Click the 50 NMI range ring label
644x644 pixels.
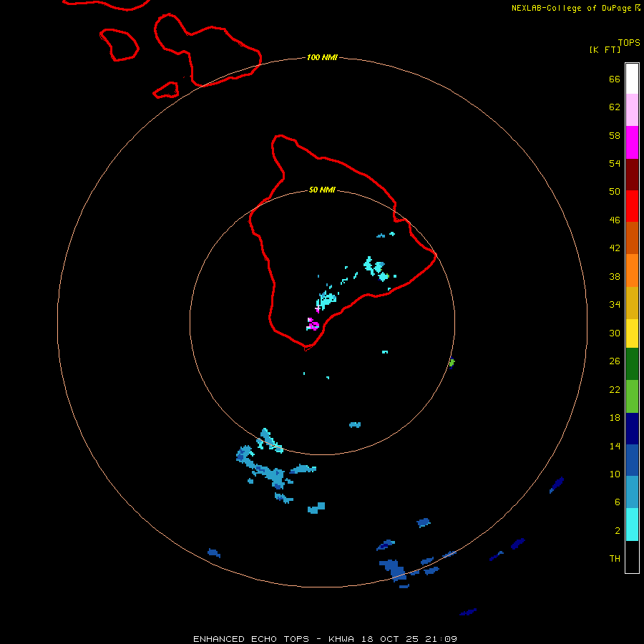322,190
